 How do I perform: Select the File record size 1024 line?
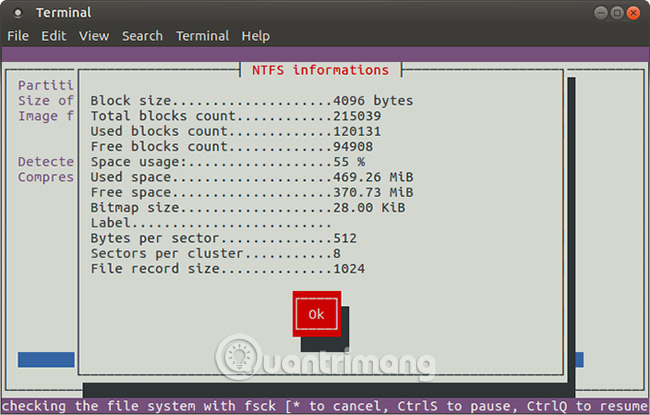[x=227, y=269]
